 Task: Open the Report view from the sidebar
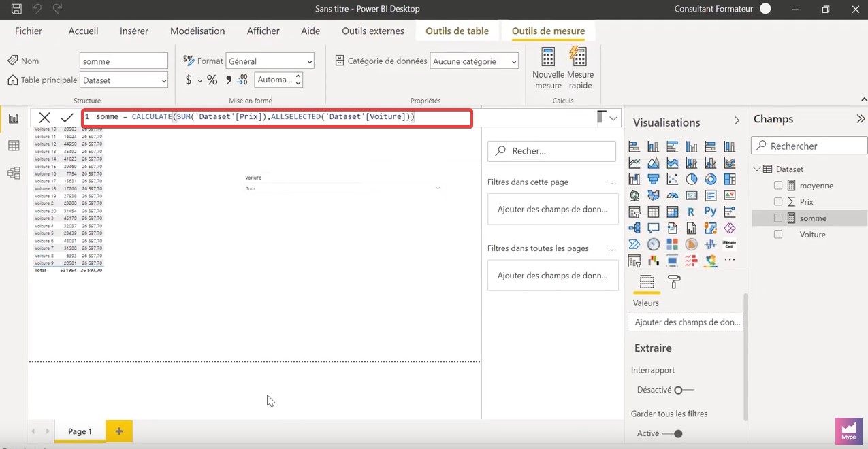[14, 119]
